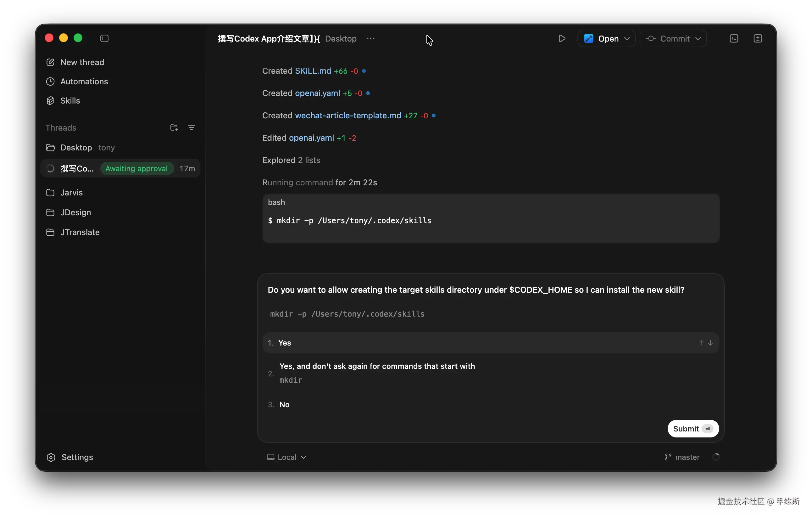812x518 pixels.
Task: Expand the Commit dropdown
Action: pyautogui.click(x=698, y=38)
